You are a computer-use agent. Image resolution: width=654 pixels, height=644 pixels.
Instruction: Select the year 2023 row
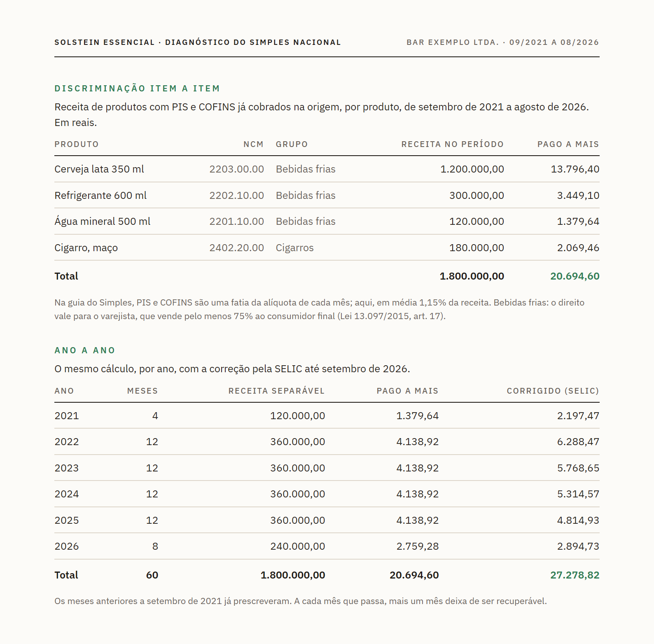pos(327,468)
